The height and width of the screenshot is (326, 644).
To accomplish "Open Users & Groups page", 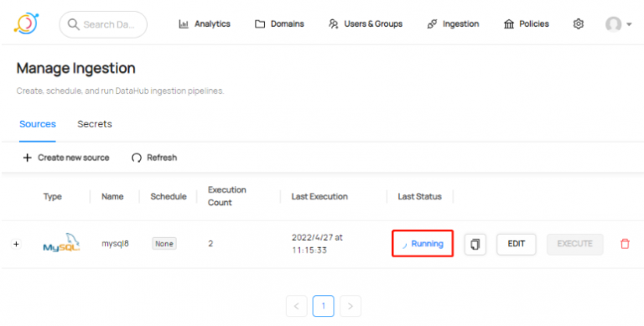I will tap(365, 24).
